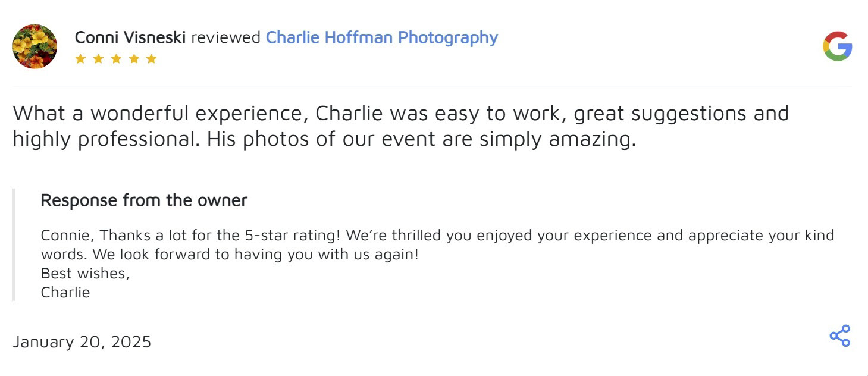Click the fourth rating star
Viewport: 868px width, 376px height.
pos(134,59)
